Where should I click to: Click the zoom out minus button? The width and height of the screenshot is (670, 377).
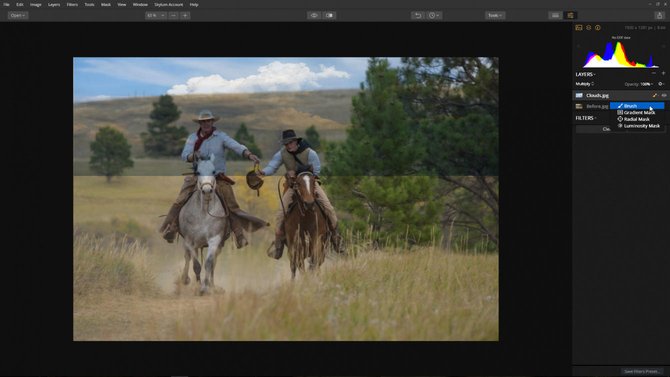[173, 15]
